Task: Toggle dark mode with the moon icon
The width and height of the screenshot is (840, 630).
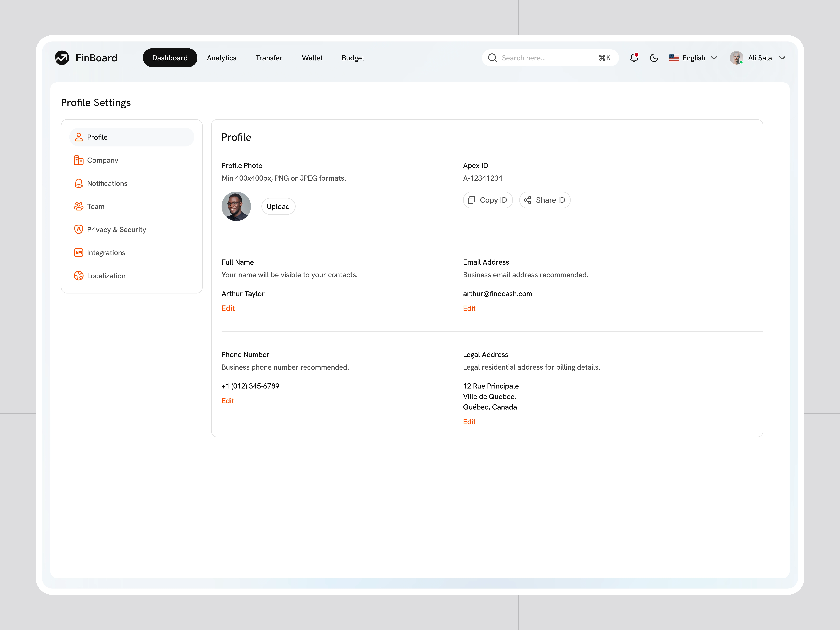Action: (x=654, y=58)
